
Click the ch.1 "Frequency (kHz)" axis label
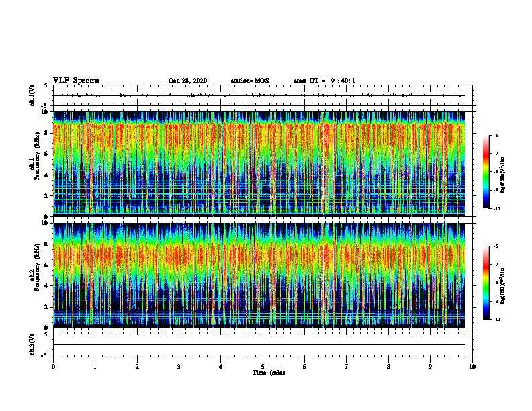tap(38, 155)
